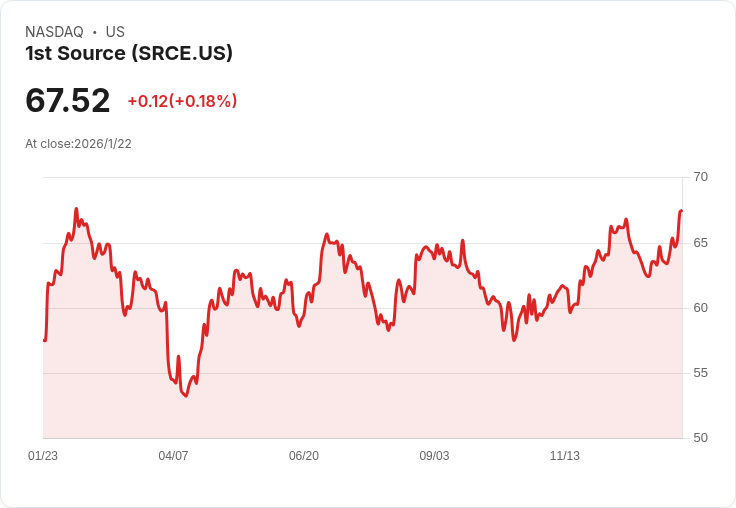The width and height of the screenshot is (736, 508).
Task: Click the chart's lowest point in April
Action: point(185,396)
